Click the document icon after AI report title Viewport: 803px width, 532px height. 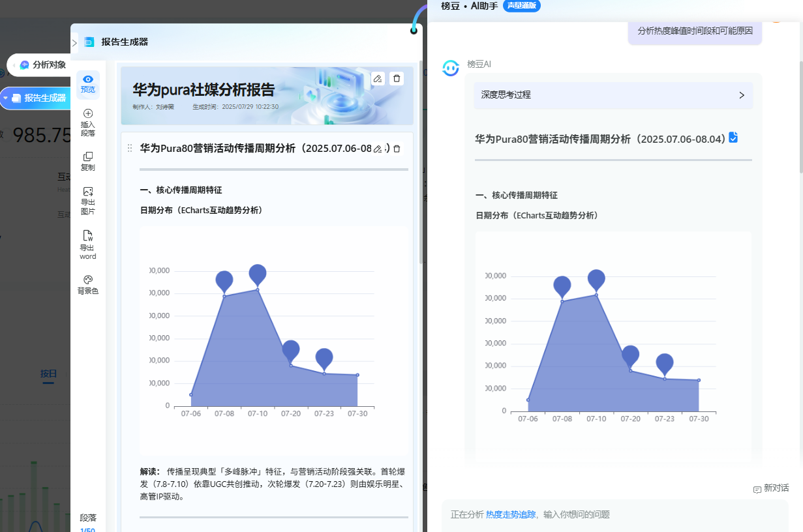pos(733,138)
